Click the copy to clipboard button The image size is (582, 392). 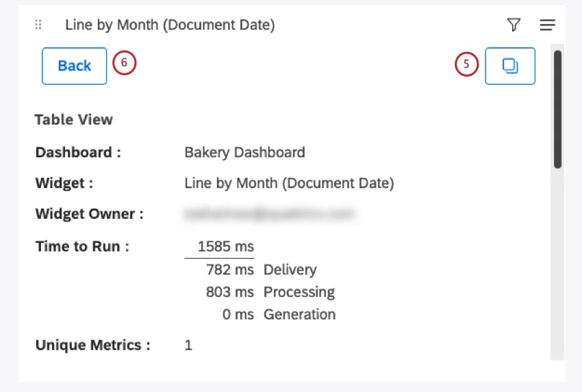[510, 66]
